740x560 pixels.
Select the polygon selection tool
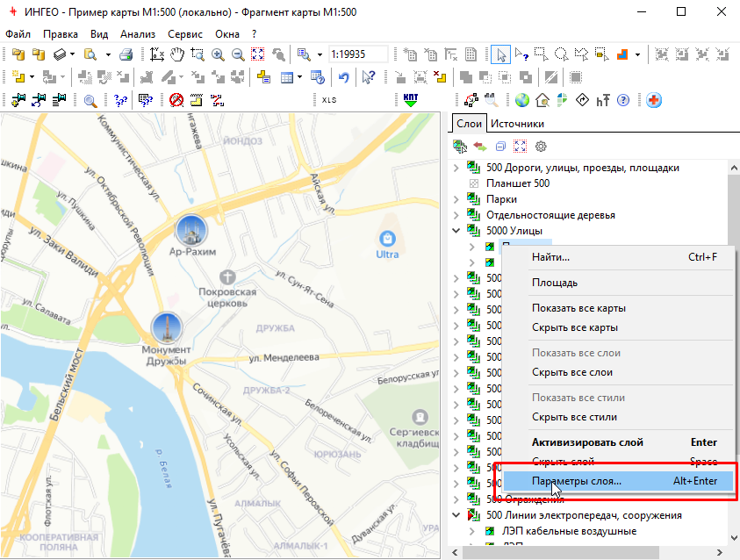click(x=581, y=54)
